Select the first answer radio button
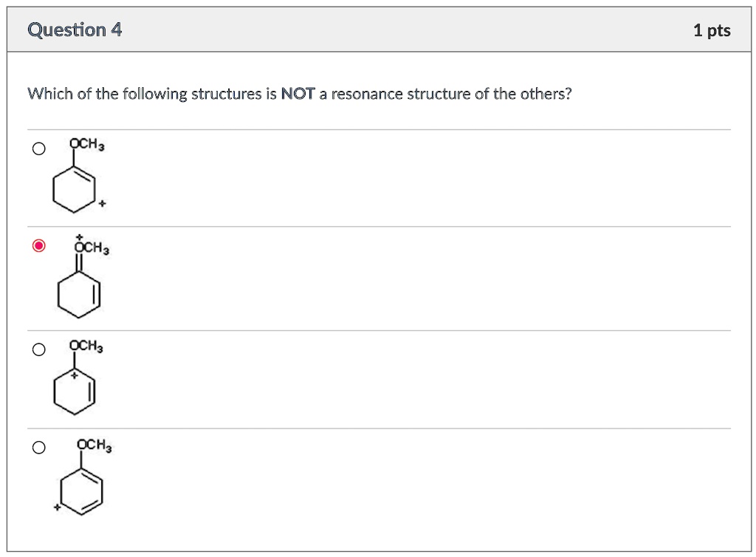Image resolution: width=756 pixels, height=557 pixels. tap(38, 149)
